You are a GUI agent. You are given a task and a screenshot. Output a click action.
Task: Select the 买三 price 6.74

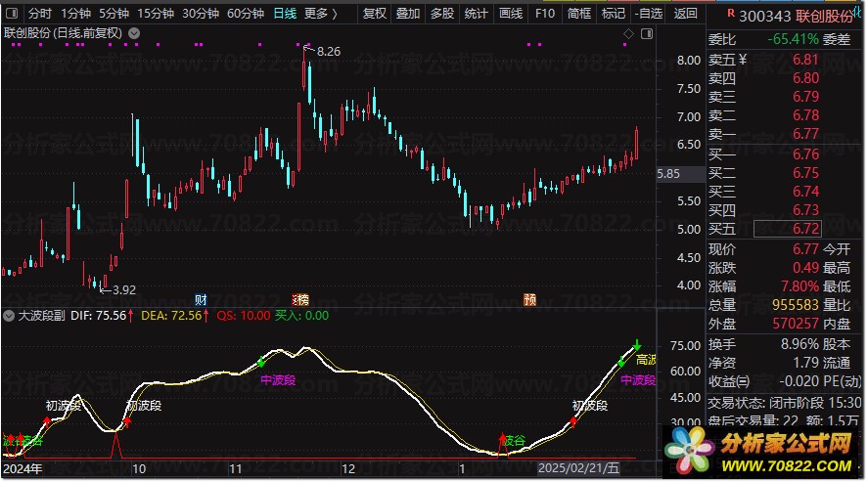click(x=805, y=192)
